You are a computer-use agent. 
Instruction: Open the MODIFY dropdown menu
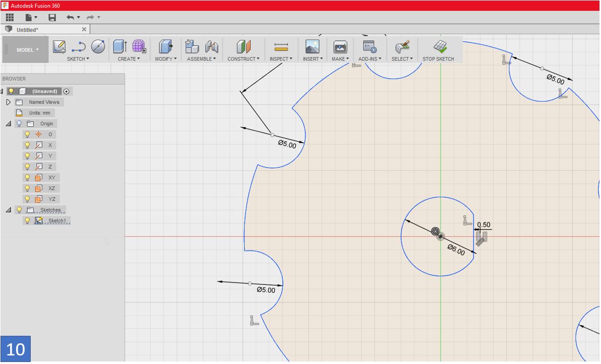166,59
